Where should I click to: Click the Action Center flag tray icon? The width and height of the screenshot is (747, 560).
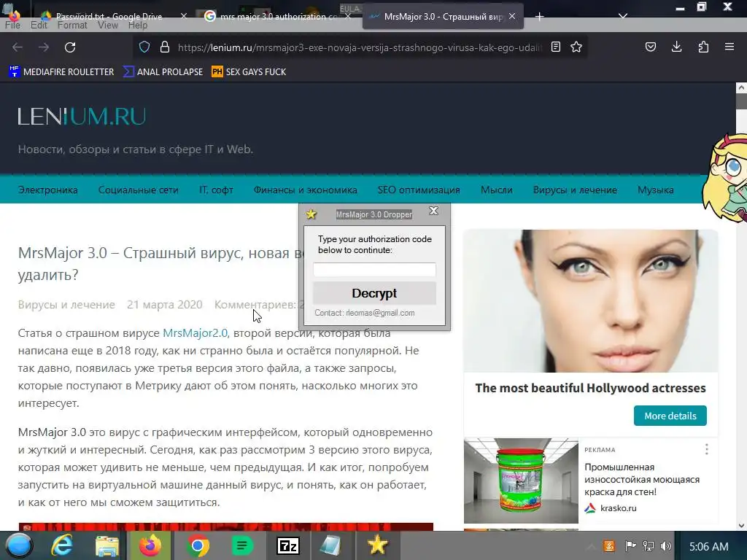coord(630,546)
